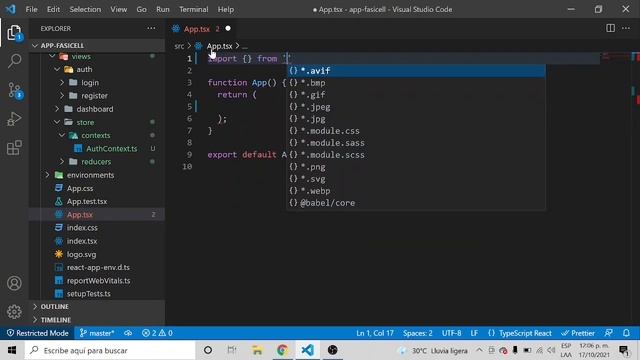640x360 pixels.
Task: Open errors and warnings status item
Action: pos(157,333)
